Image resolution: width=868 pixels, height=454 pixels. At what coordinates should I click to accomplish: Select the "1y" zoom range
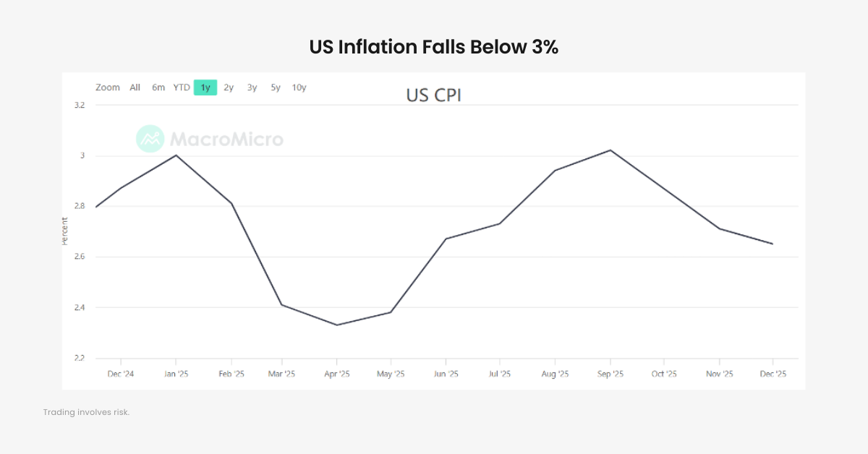(205, 87)
